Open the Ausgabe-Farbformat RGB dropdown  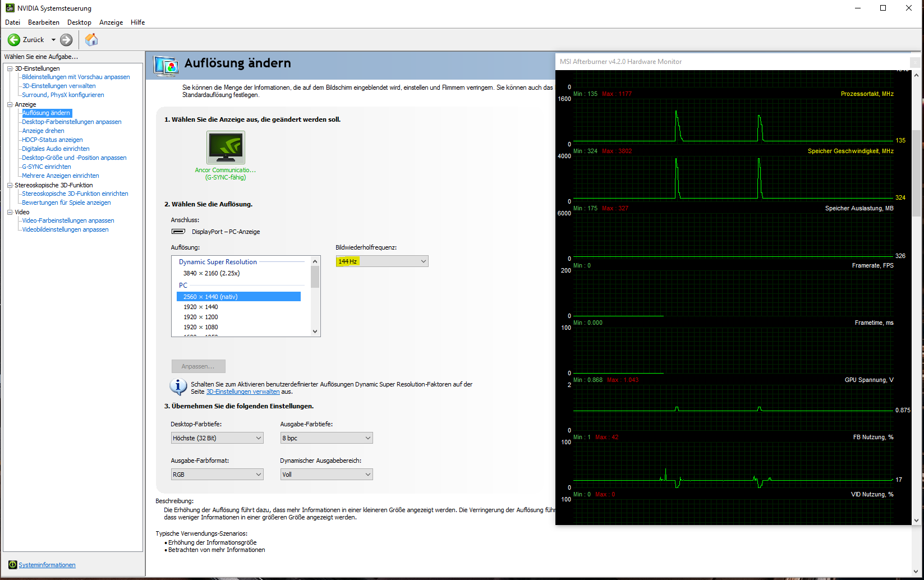coord(217,475)
